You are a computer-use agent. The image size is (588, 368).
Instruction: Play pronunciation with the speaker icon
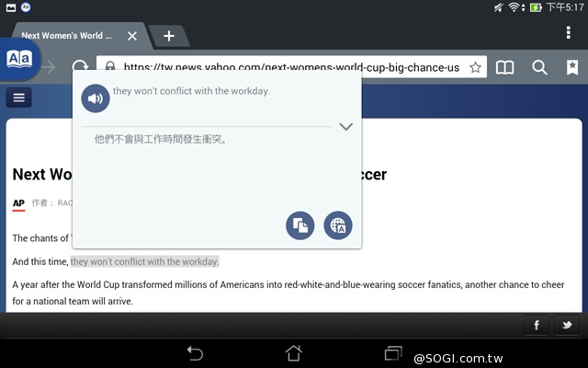(96, 98)
